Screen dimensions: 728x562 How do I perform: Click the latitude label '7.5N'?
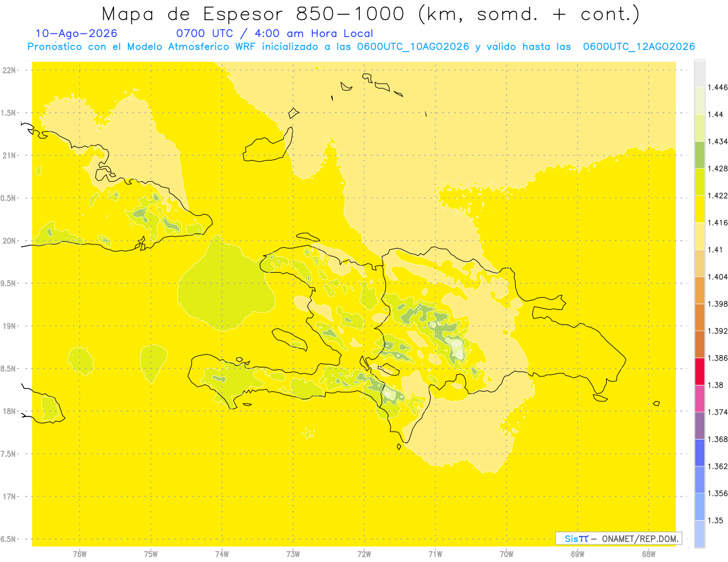tap(9, 453)
